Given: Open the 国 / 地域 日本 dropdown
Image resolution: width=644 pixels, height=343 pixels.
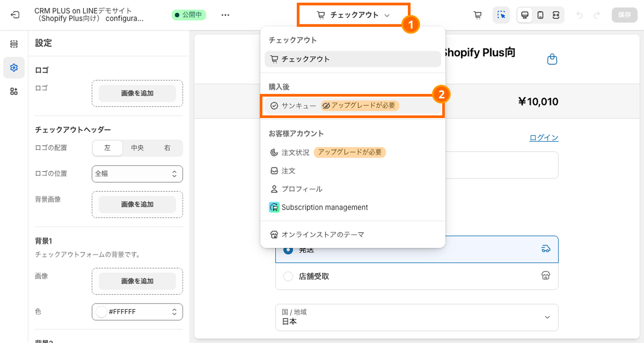Looking at the screenshot, I should coord(417,317).
